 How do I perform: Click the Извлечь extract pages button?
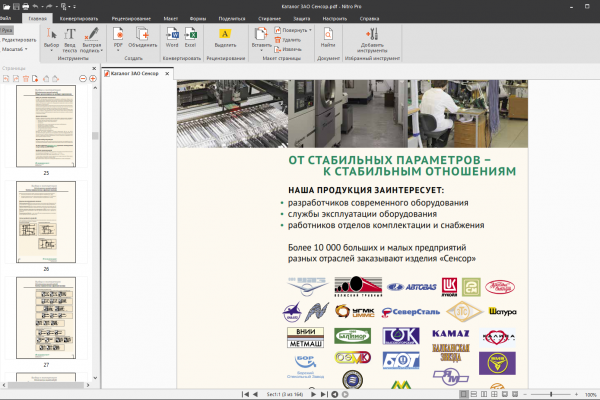click(288, 49)
